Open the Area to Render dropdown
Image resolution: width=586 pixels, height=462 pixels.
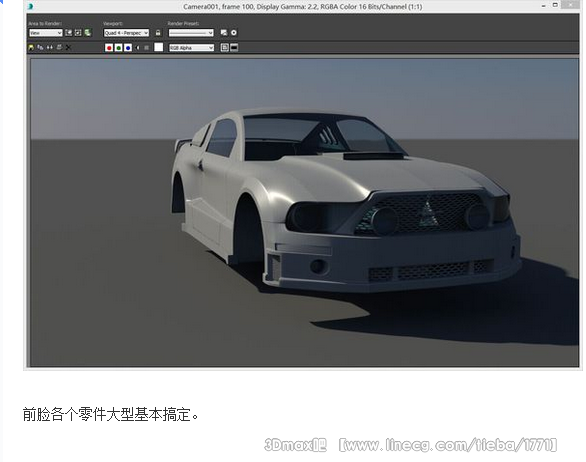pyautogui.click(x=46, y=33)
